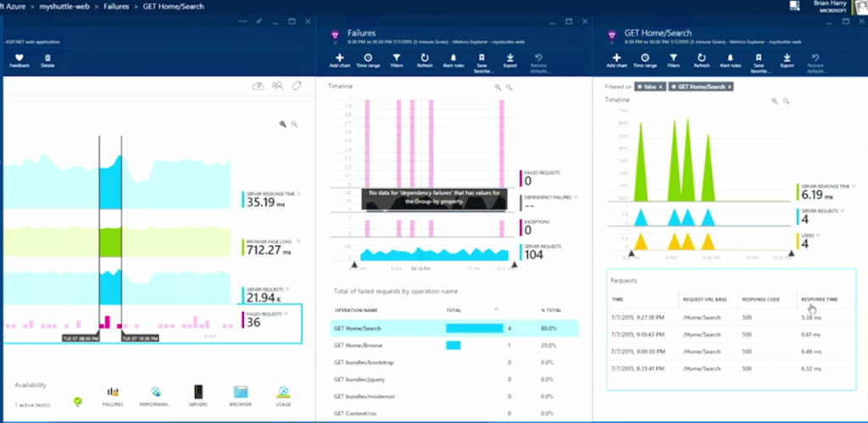Image resolution: width=868 pixels, height=423 pixels.
Task: Zoom out on overview timeline chart
Action: 294,125
